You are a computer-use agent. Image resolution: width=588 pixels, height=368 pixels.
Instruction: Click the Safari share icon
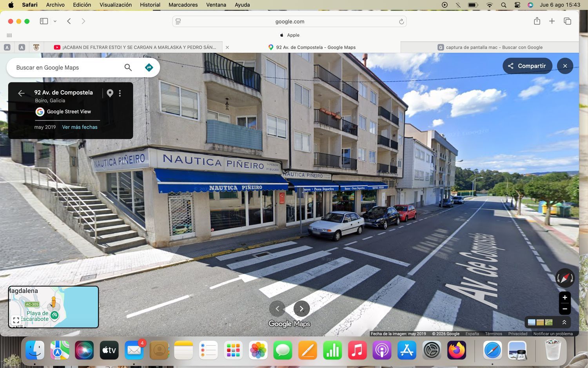tap(537, 21)
